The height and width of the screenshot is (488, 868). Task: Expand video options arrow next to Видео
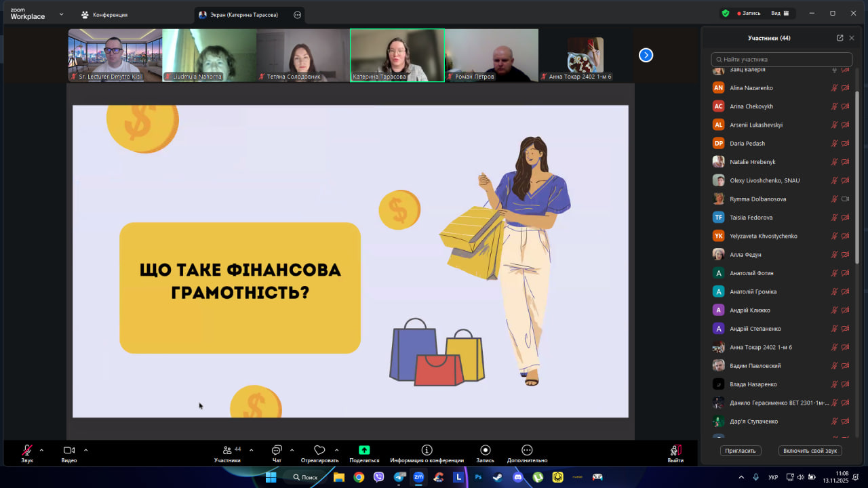point(85,450)
